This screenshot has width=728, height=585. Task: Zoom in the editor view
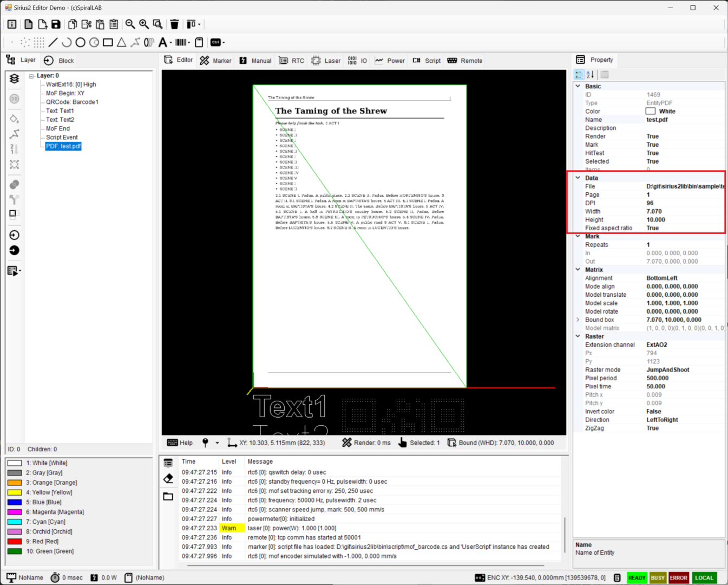pyautogui.click(x=144, y=24)
